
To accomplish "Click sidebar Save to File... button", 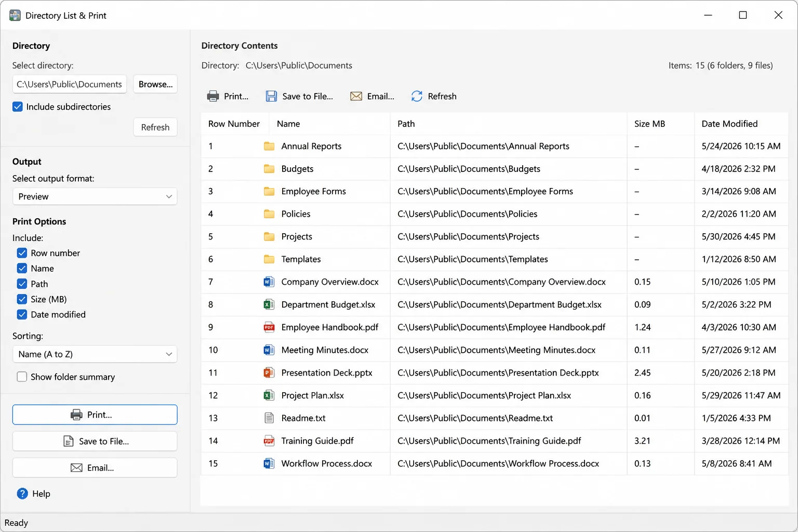I will coord(95,441).
